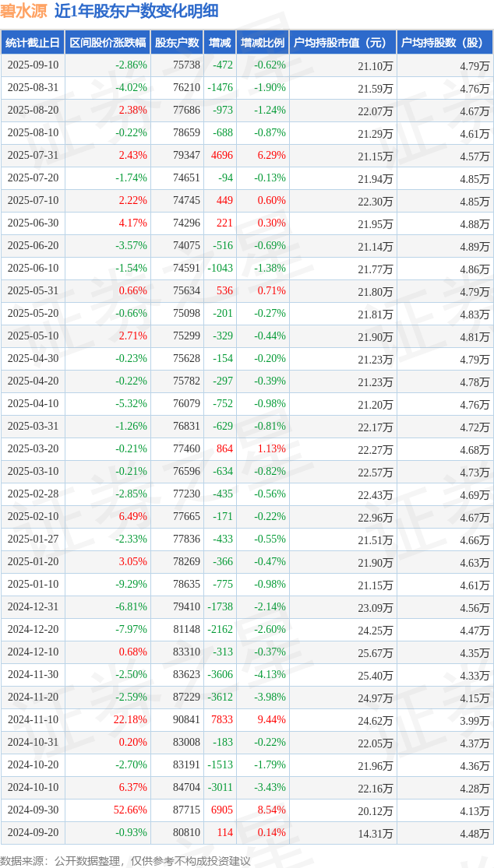This screenshot has width=494, height=868.
Task: Click the 近1年股东户数变化明细 heading
Action: pos(136,11)
